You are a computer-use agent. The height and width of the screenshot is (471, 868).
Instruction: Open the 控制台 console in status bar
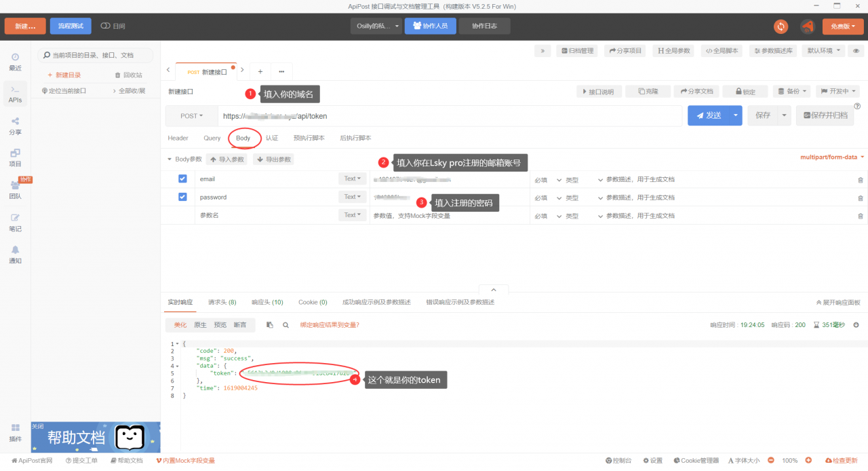pyautogui.click(x=618, y=460)
